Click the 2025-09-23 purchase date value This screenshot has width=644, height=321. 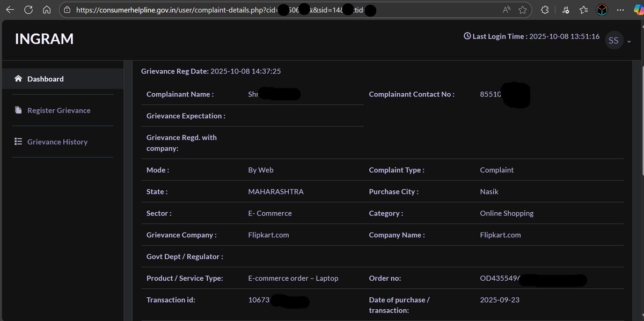(500, 300)
